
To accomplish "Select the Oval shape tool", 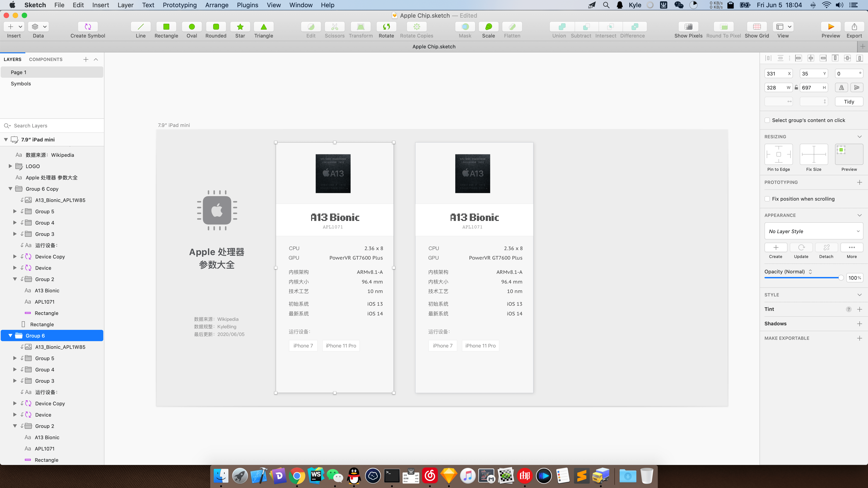I will pos(192,27).
